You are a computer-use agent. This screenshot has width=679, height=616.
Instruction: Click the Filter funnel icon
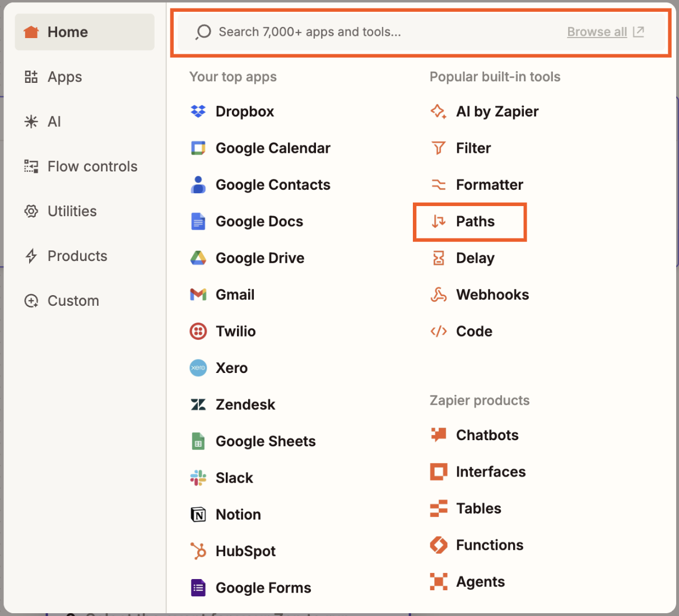click(439, 148)
